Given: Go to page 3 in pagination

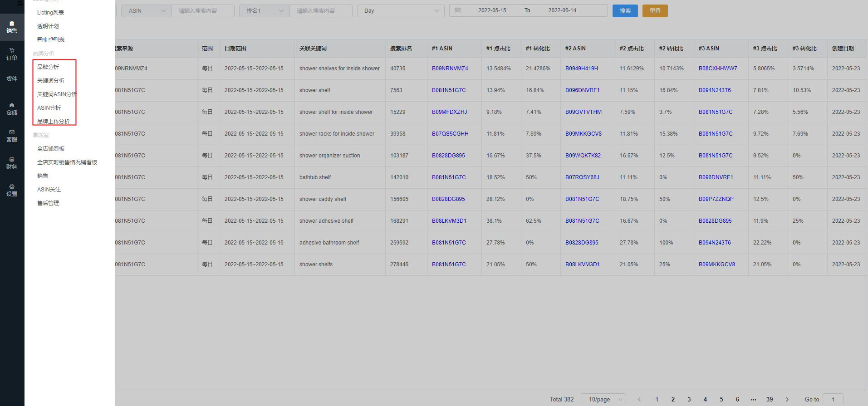Looking at the screenshot, I should pos(689,399).
